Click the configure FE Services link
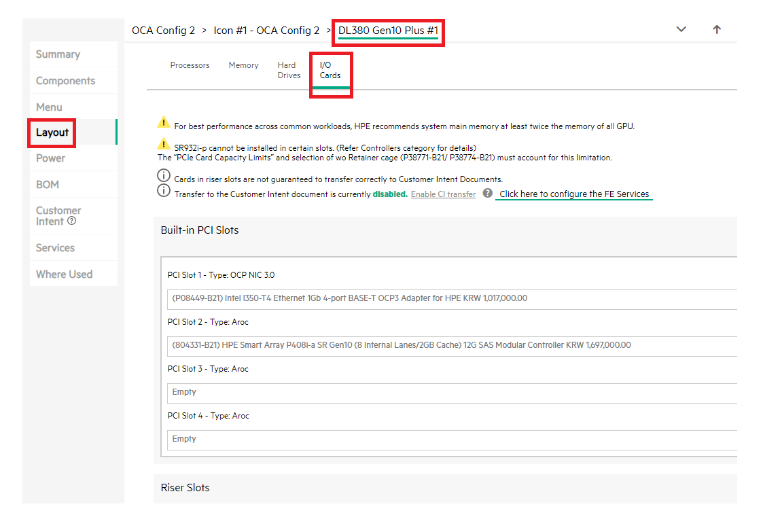 coord(574,194)
